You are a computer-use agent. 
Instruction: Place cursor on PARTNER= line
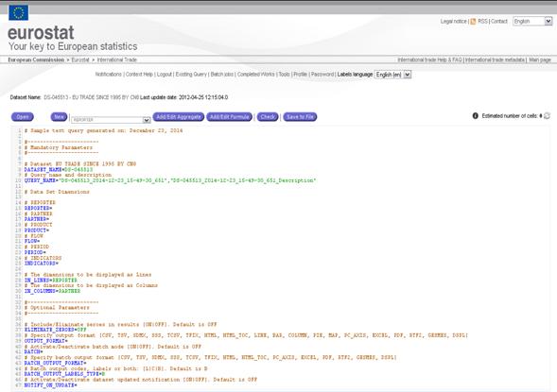[37, 219]
